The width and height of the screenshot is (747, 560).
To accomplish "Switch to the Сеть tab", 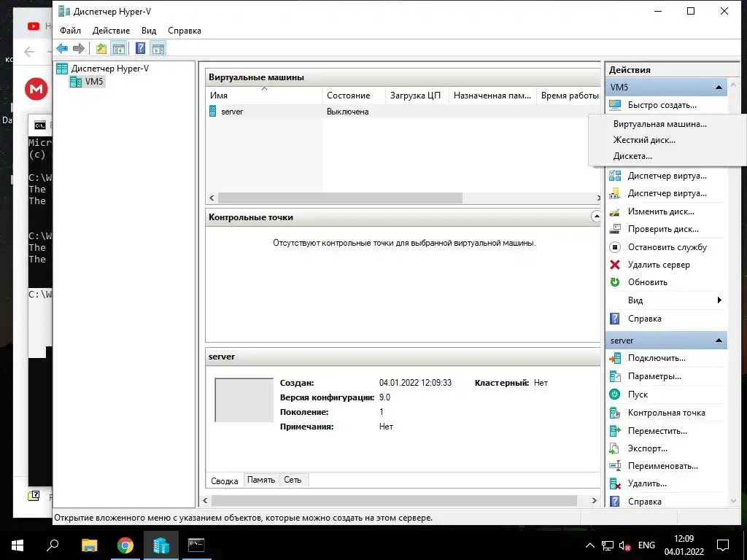I will click(293, 480).
